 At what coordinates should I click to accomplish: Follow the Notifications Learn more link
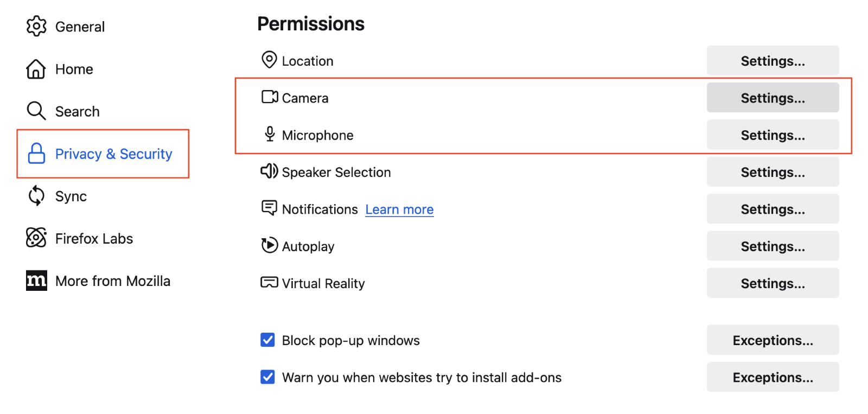399,209
